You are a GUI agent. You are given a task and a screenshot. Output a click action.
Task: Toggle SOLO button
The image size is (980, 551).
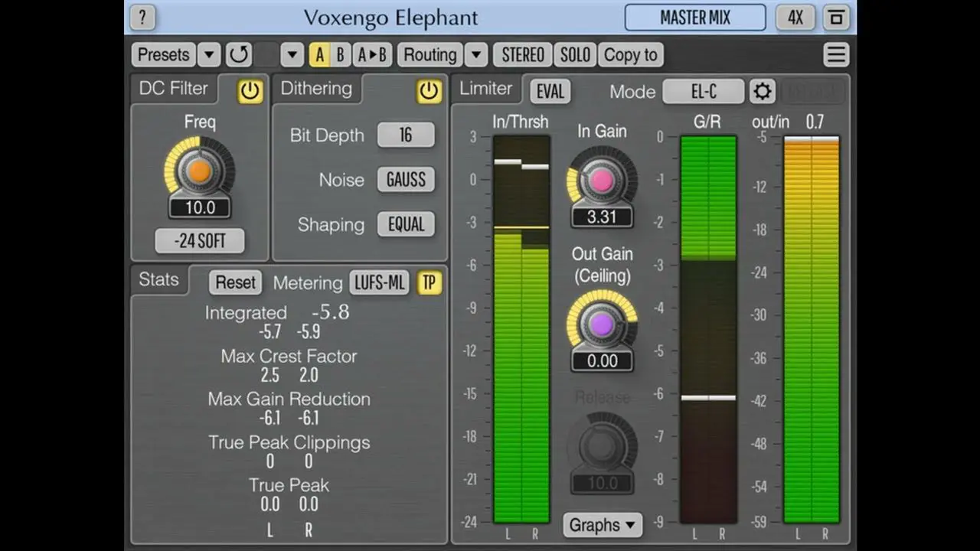tap(575, 54)
